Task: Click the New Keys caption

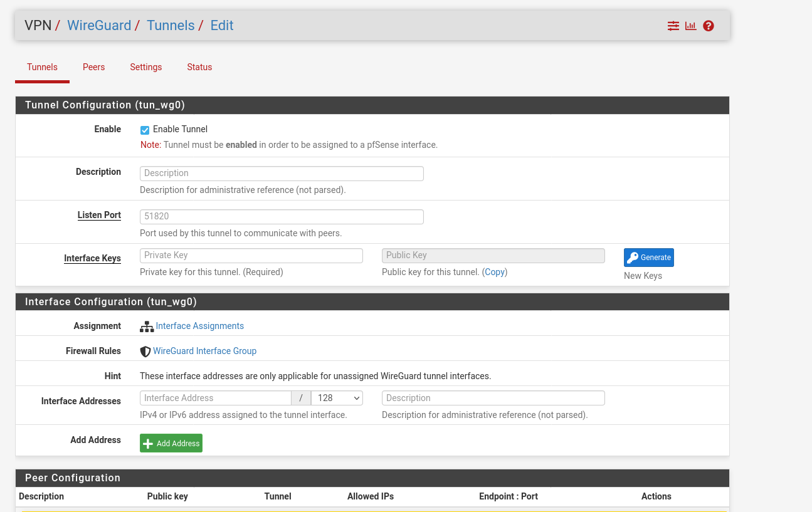Action: pyautogui.click(x=643, y=276)
